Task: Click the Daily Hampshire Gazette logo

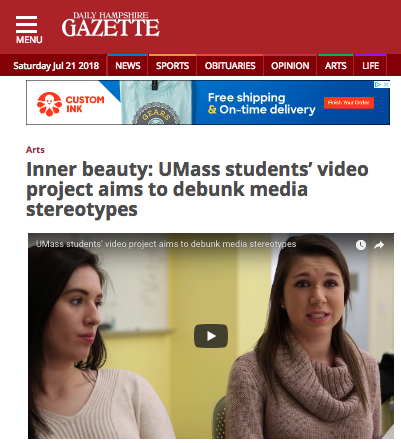Action: tap(110, 25)
